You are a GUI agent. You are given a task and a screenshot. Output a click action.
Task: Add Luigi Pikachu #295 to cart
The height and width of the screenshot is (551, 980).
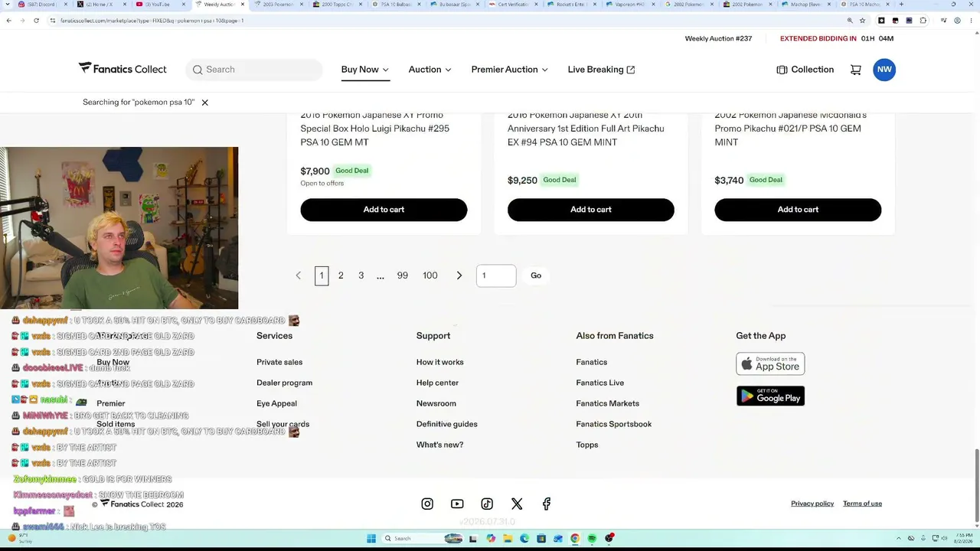[384, 210]
